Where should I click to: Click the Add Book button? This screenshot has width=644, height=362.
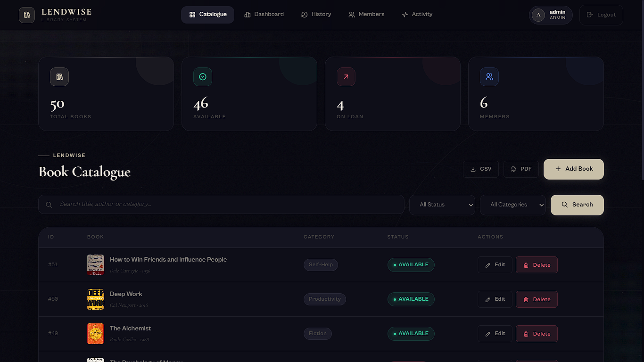pos(574,169)
